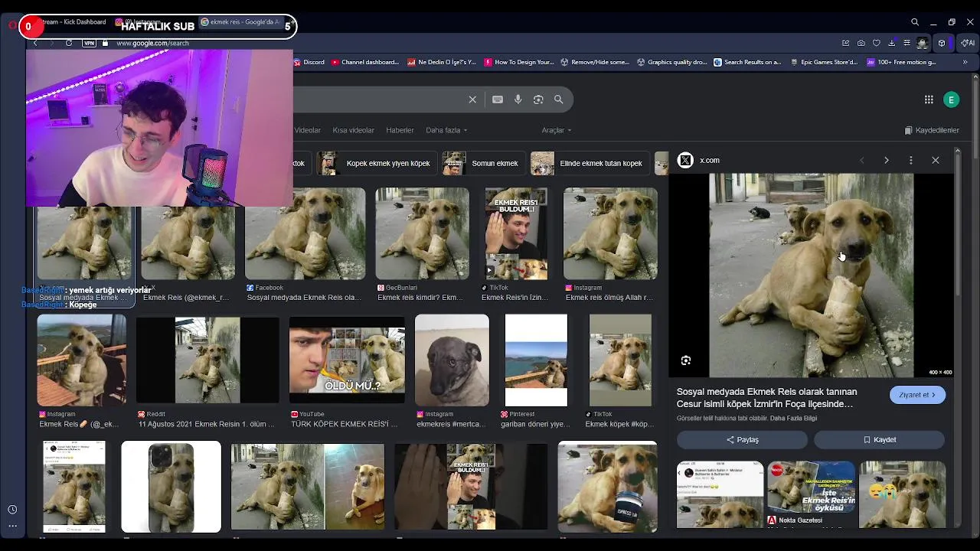The height and width of the screenshot is (551, 980).
Task: Click the address bar showing www.google.com/search
Action: click(x=152, y=43)
